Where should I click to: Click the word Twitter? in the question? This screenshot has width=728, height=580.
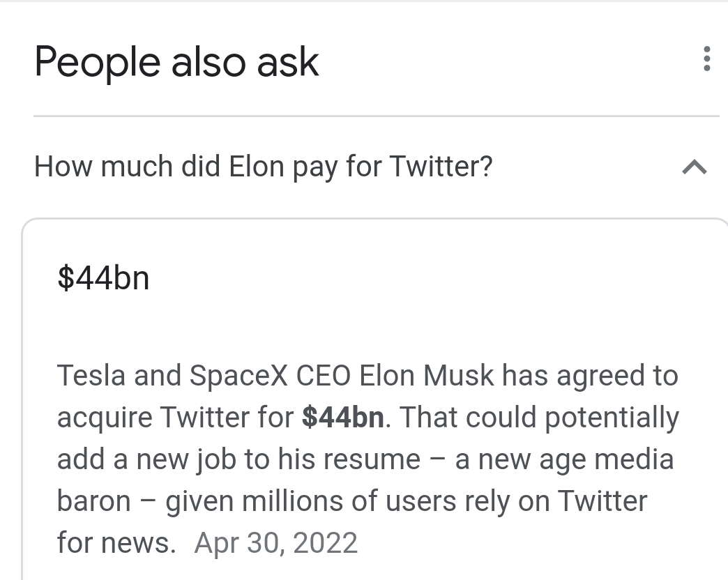tap(441, 166)
